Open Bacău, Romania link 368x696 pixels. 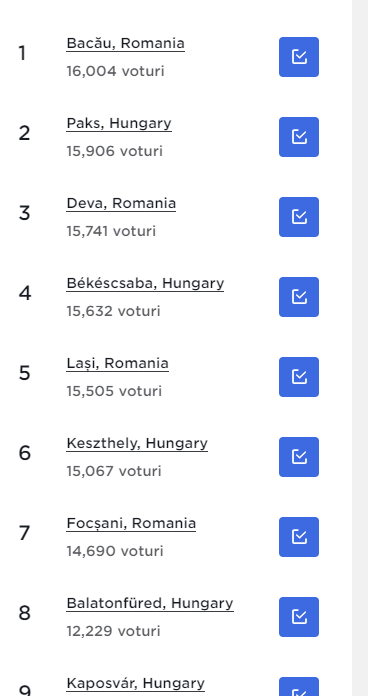pos(126,44)
